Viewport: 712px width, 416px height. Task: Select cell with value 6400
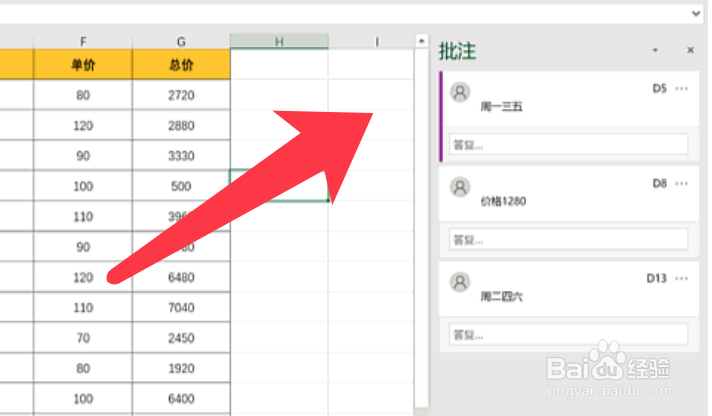click(181, 399)
